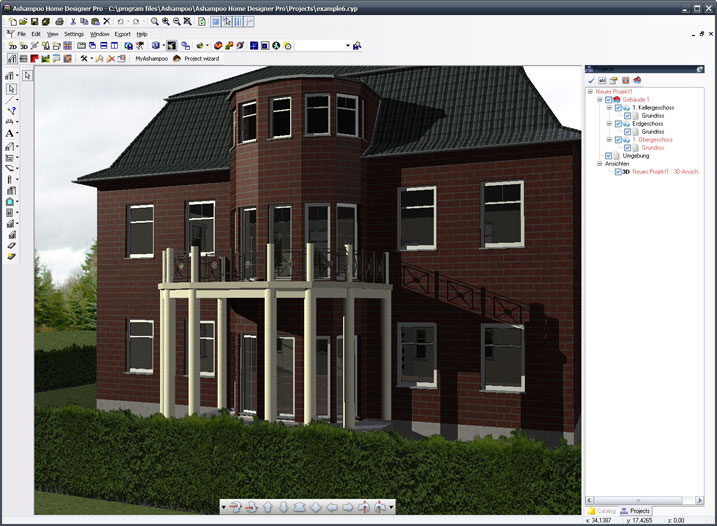The height and width of the screenshot is (526, 717).
Task: Select the Text tool in left toolbar
Action: click(10, 133)
